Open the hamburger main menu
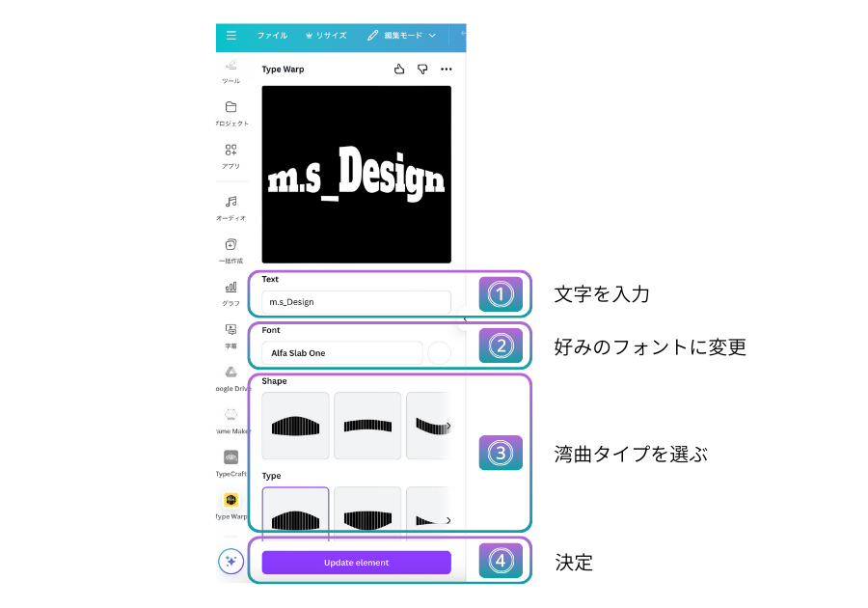The height and width of the screenshot is (608, 868). click(231, 36)
